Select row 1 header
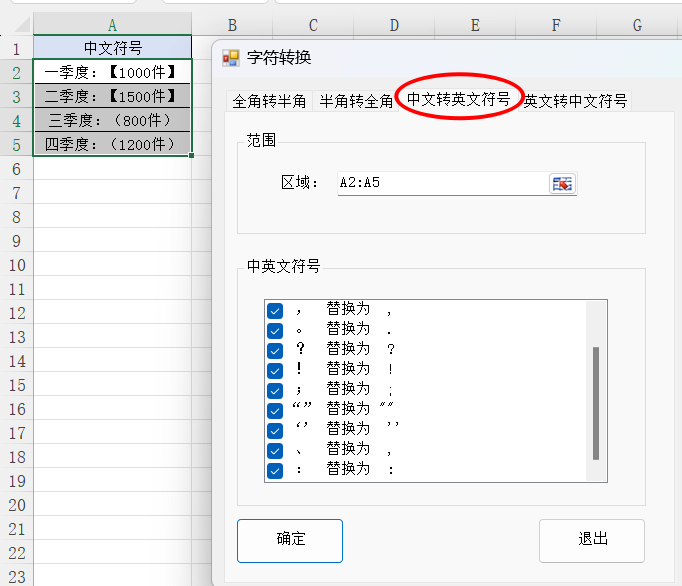682x586 pixels. coord(17,49)
